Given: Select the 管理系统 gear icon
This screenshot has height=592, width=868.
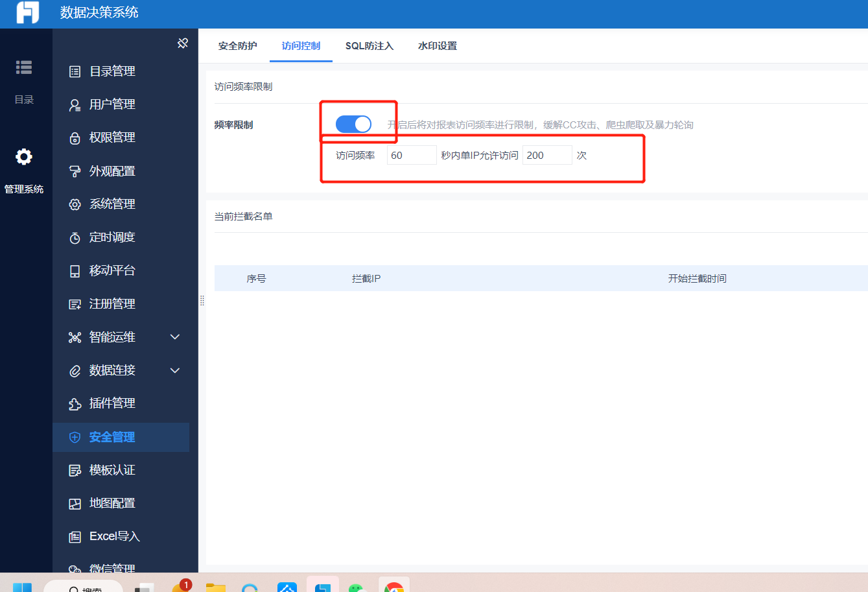Looking at the screenshot, I should 24,157.
